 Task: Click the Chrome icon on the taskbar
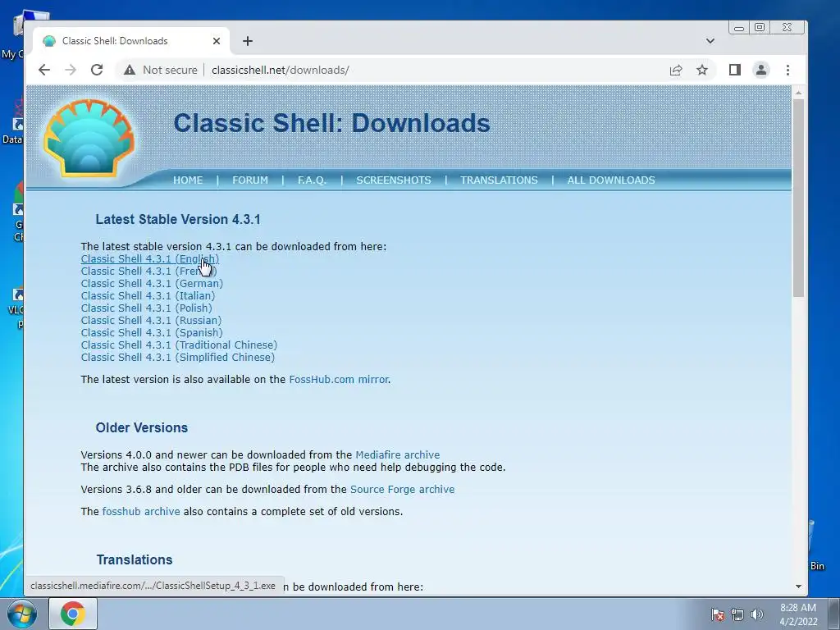tap(73, 614)
